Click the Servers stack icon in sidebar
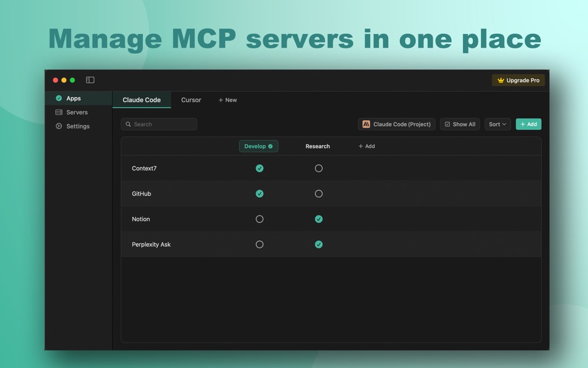 [x=59, y=112]
